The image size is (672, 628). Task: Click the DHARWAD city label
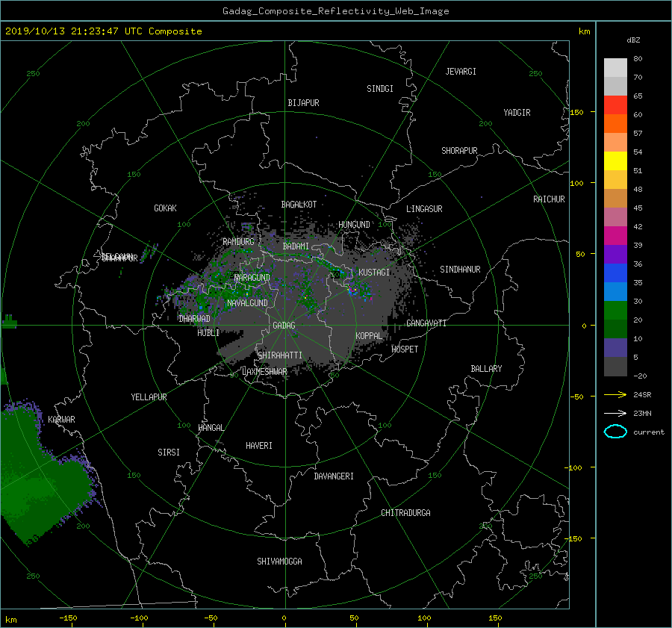(x=195, y=319)
